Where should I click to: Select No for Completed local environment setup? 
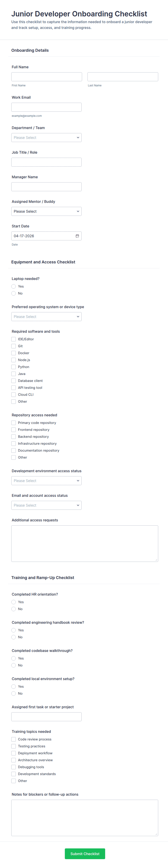tap(14, 693)
